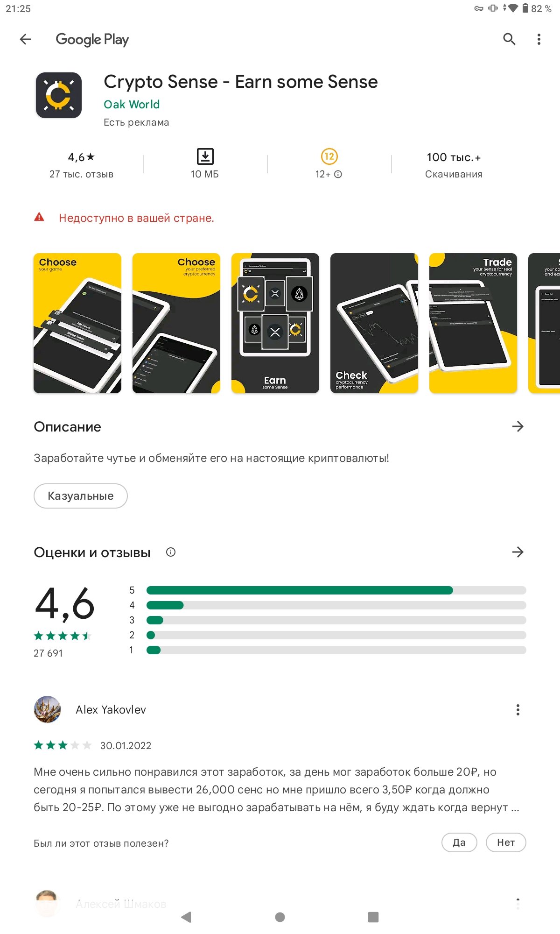Expand Оценки и отзывы with arrow
This screenshot has width=560, height=934.
pyautogui.click(x=518, y=552)
